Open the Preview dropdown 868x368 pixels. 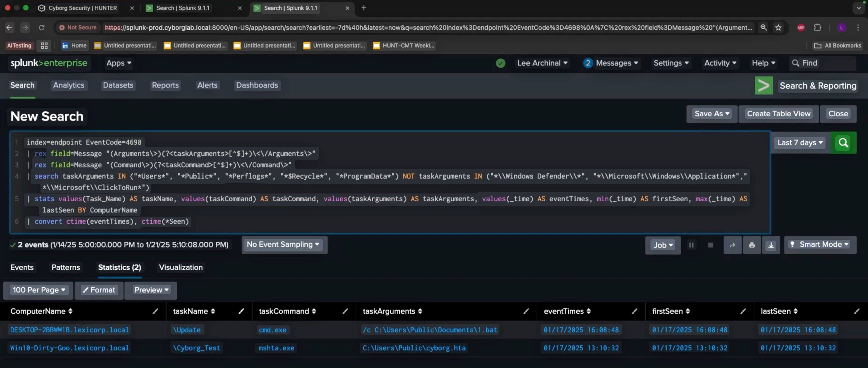click(151, 290)
